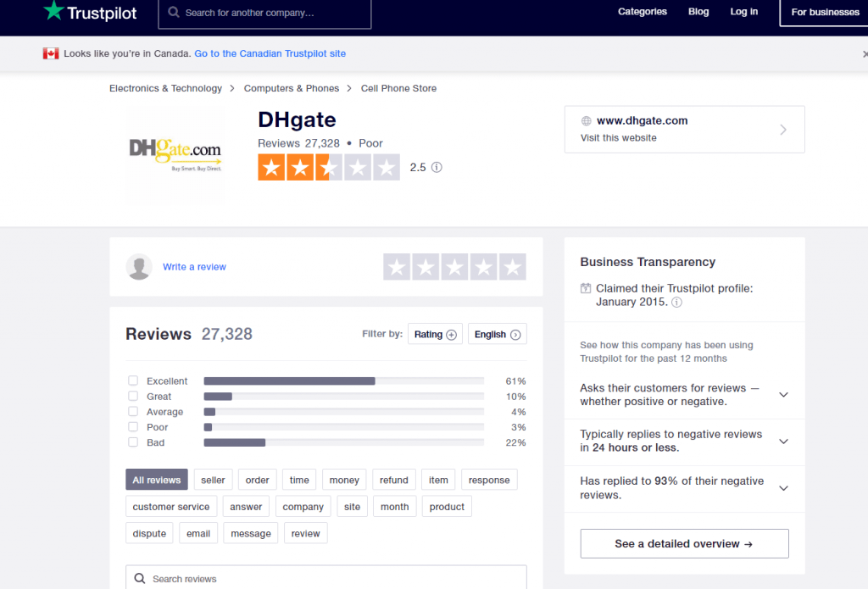Open the English language filter
The image size is (868, 589).
click(x=498, y=333)
